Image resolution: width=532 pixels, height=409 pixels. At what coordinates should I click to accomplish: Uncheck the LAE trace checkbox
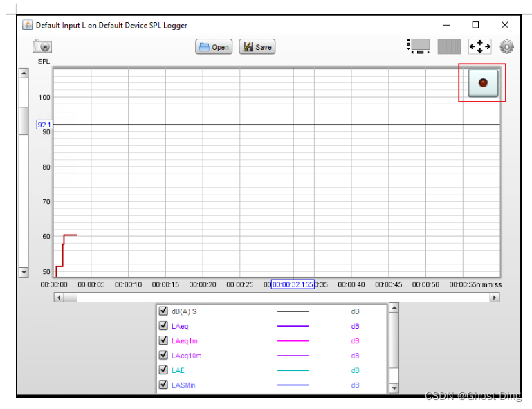(163, 370)
